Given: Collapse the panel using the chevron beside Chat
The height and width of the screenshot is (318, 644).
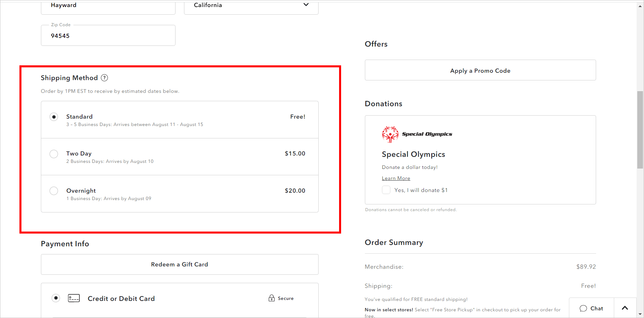Looking at the screenshot, I should [x=625, y=308].
